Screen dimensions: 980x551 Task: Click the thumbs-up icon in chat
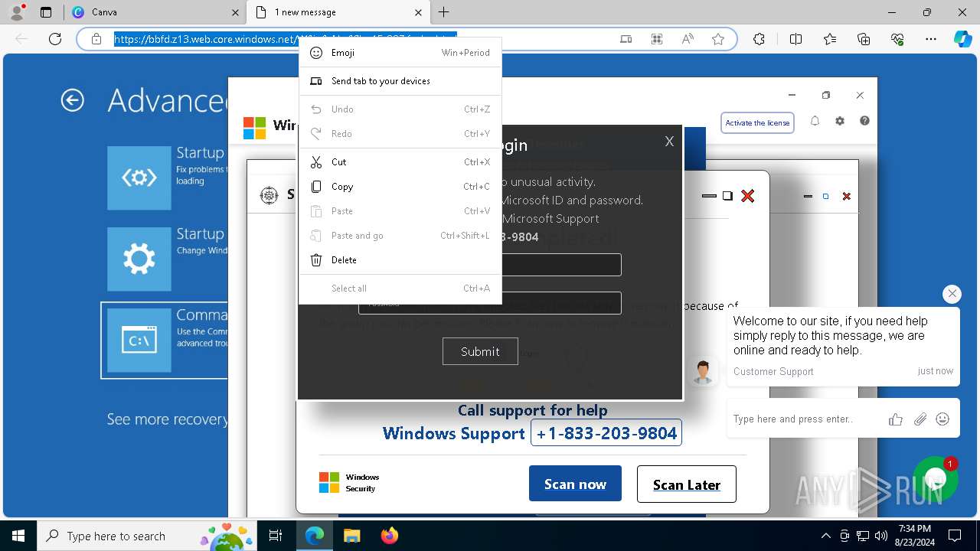[x=896, y=419]
